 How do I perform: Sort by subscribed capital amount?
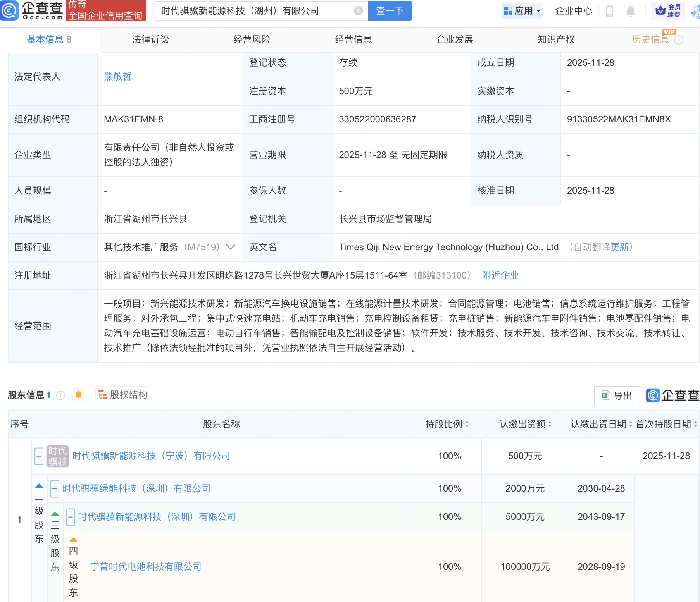point(550,424)
